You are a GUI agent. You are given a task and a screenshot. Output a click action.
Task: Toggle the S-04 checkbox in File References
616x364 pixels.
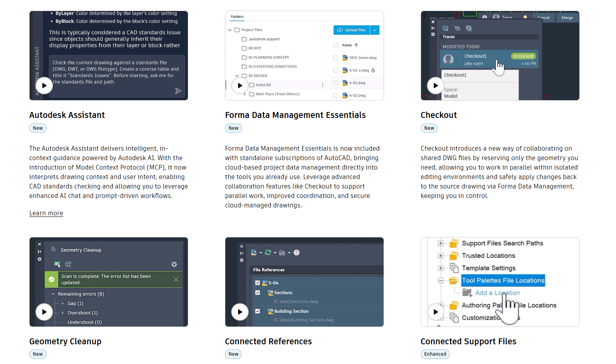(258, 283)
